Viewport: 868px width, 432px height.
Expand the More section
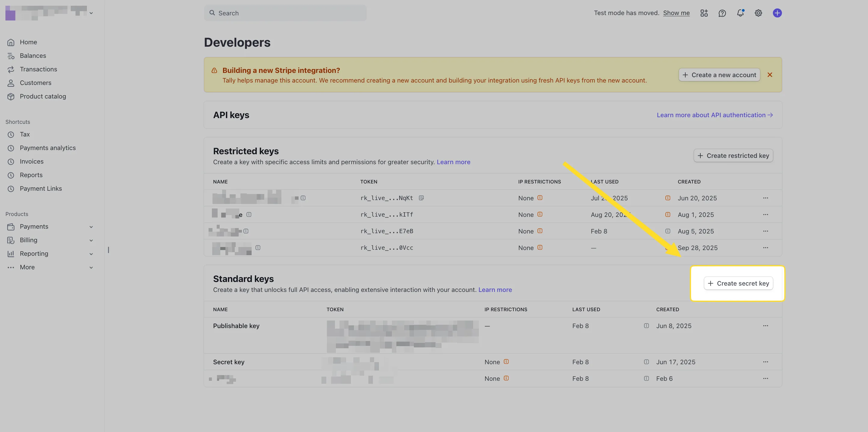[91, 267]
